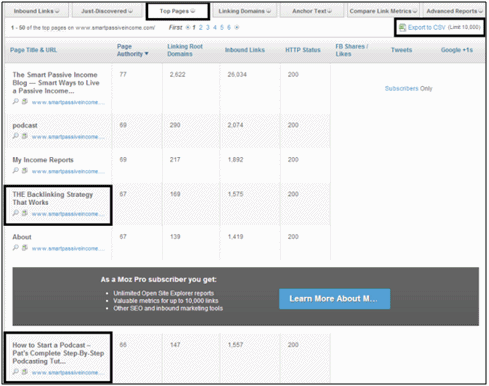Click the Learn More About M... button
Image resolution: width=489 pixels, height=386 pixels.
(x=334, y=299)
